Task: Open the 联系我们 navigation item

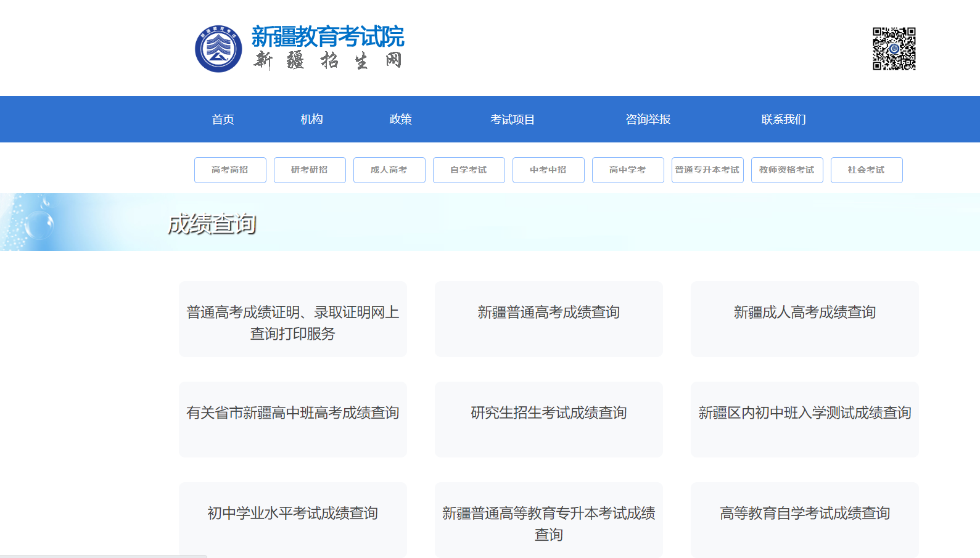Action: coord(783,120)
